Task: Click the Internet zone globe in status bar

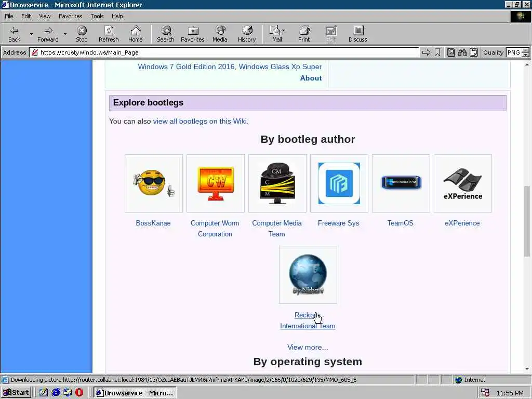Action: point(459,380)
